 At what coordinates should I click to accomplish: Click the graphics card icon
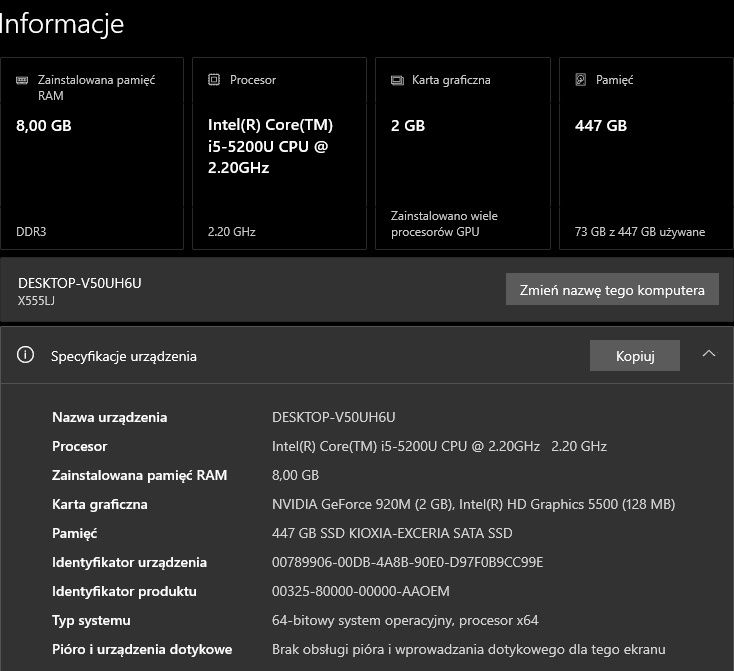coord(397,81)
